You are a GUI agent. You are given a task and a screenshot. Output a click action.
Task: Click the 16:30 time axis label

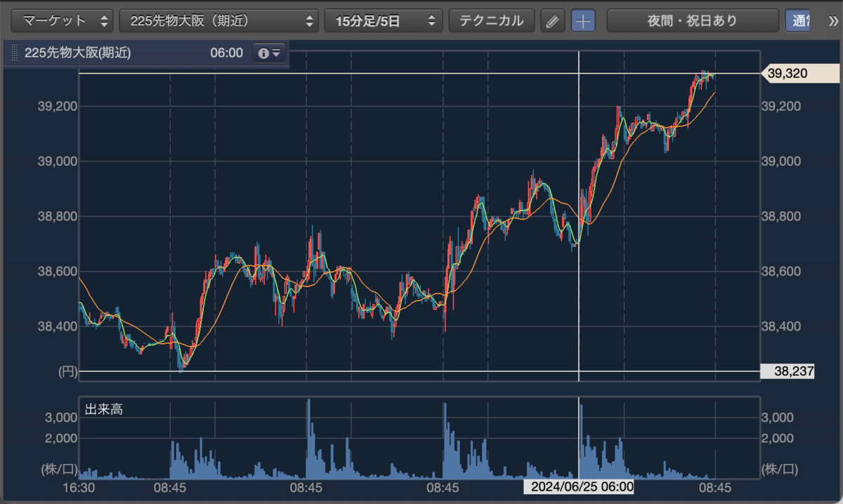click(79, 487)
